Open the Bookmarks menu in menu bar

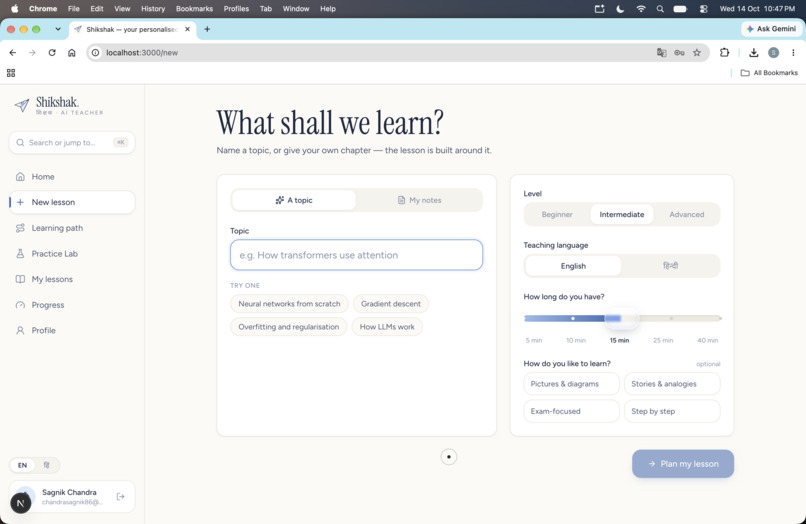click(x=194, y=9)
